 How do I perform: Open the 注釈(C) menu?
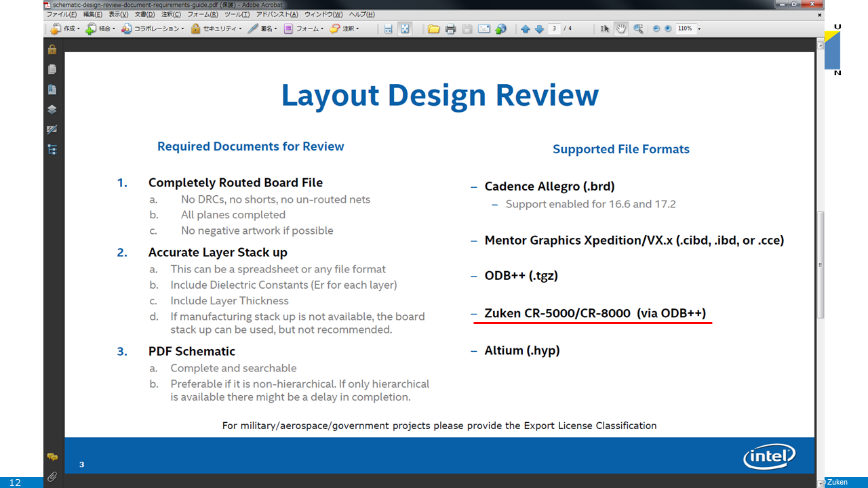[171, 14]
